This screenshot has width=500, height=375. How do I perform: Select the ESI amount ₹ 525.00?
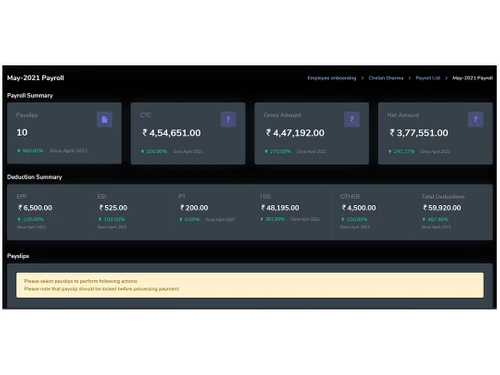(x=113, y=208)
